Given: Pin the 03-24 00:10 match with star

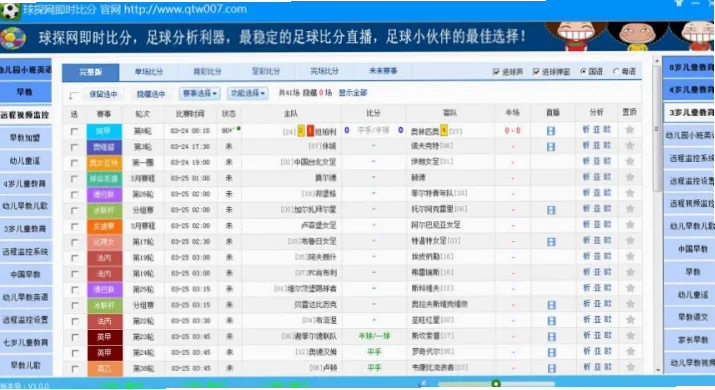Looking at the screenshot, I should (x=630, y=130).
